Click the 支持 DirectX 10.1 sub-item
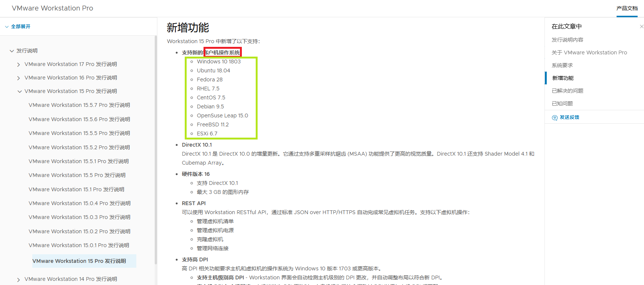644x285 pixels. click(217, 183)
